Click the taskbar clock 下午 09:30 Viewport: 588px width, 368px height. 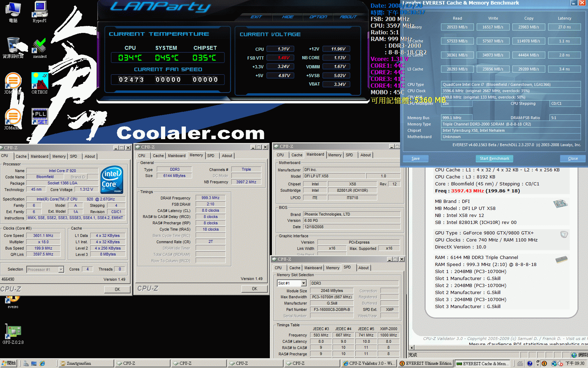point(575,363)
